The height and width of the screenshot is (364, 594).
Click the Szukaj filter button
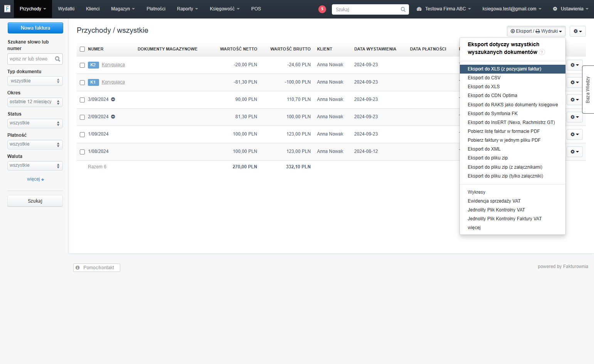coord(35,201)
